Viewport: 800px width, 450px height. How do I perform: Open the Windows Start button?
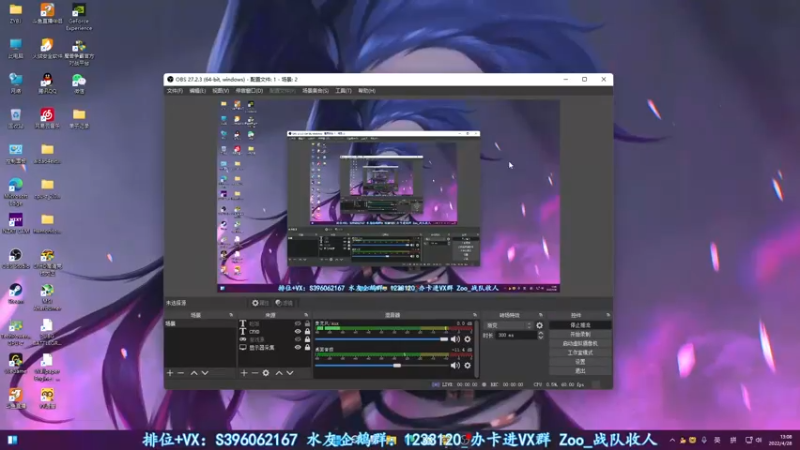coord(12,440)
